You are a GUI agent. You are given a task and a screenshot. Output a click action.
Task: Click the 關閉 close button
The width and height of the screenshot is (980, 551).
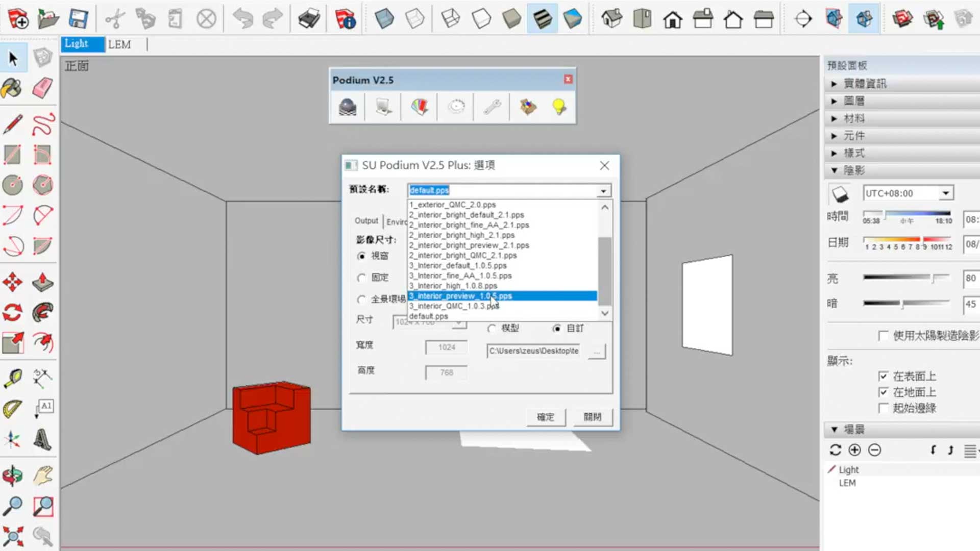click(x=593, y=417)
